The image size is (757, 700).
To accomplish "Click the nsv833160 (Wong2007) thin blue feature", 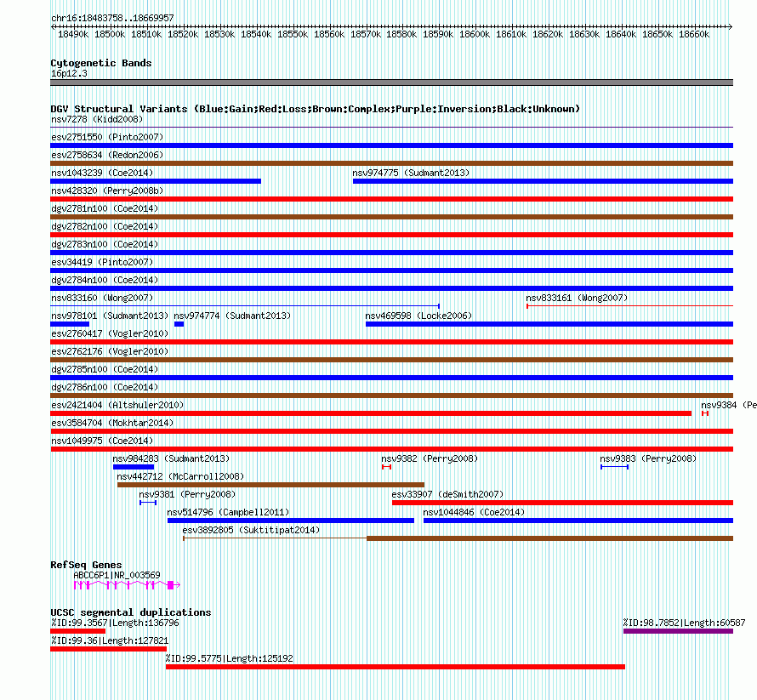I will (245, 305).
